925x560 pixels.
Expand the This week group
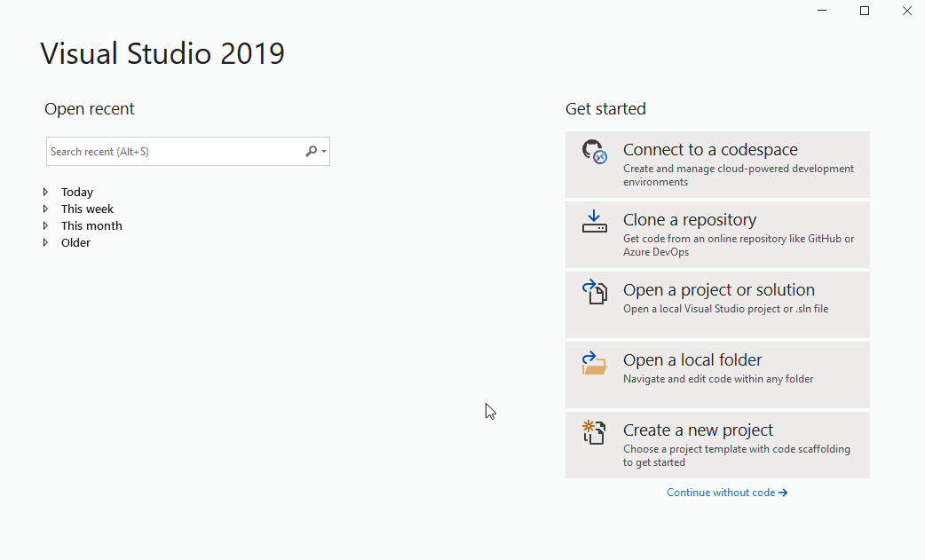[47, 209]
